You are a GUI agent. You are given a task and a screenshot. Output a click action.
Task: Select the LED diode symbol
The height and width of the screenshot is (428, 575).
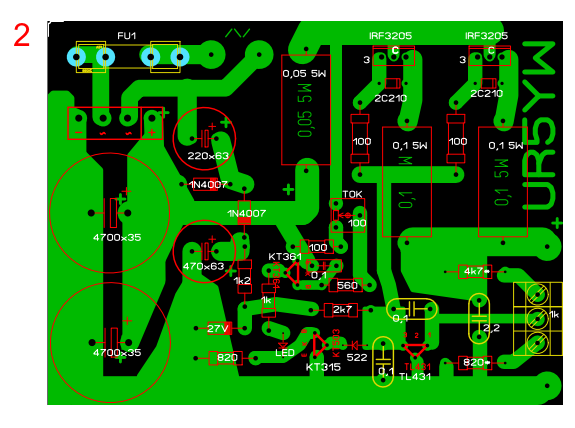(283, 345)
